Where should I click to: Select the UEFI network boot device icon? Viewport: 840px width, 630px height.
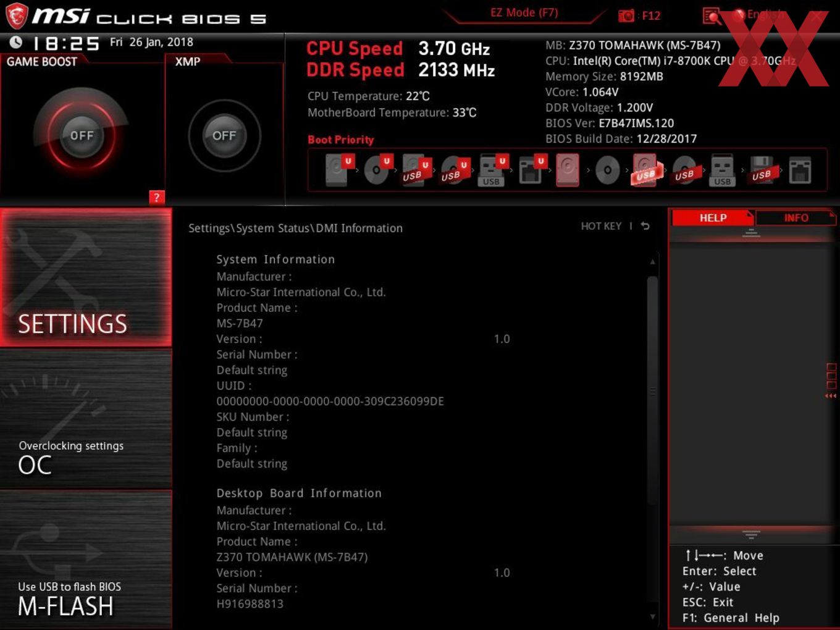click(x=531, y=170)
